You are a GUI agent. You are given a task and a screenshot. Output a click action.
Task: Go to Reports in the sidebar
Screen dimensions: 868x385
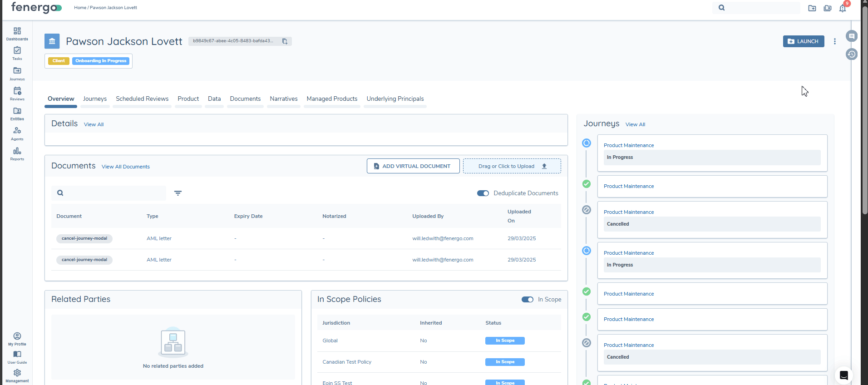[17, 153]
